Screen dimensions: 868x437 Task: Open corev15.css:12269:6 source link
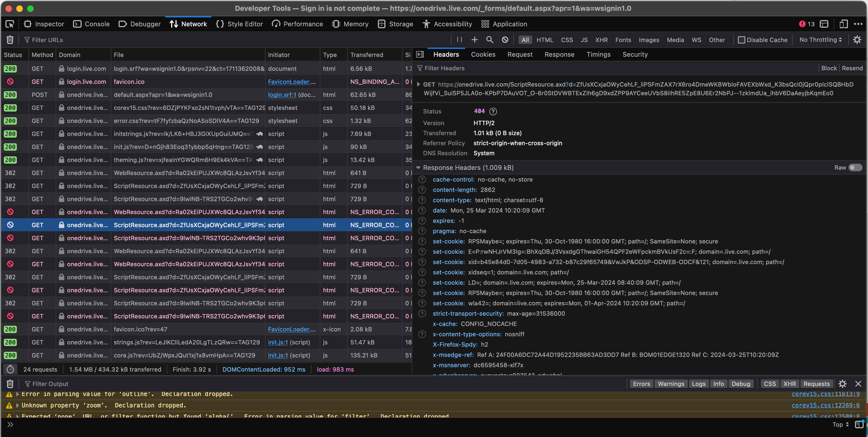825,405
